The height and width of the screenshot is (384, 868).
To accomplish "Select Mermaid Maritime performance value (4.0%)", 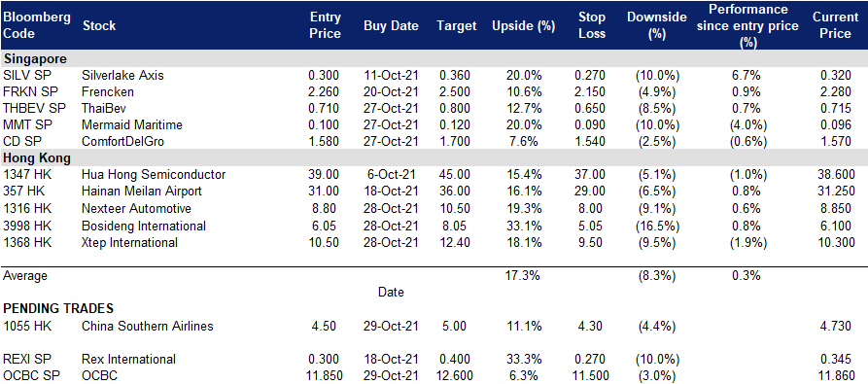I will (747, 125).
